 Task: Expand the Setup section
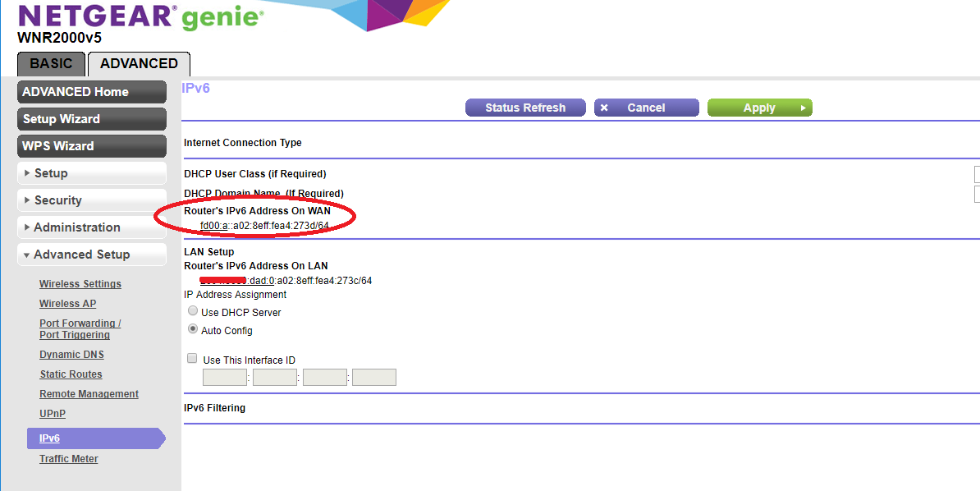pyautogui.click(x=91, y=172)
